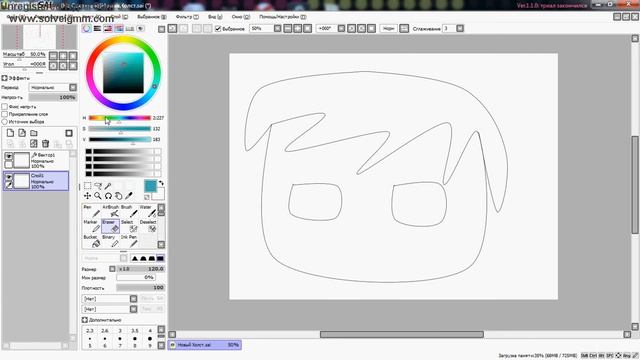Image resolution: width=640 pixels, height=360 pixels.
Task: Choose the Select brush tool
Action: (129, 226)
